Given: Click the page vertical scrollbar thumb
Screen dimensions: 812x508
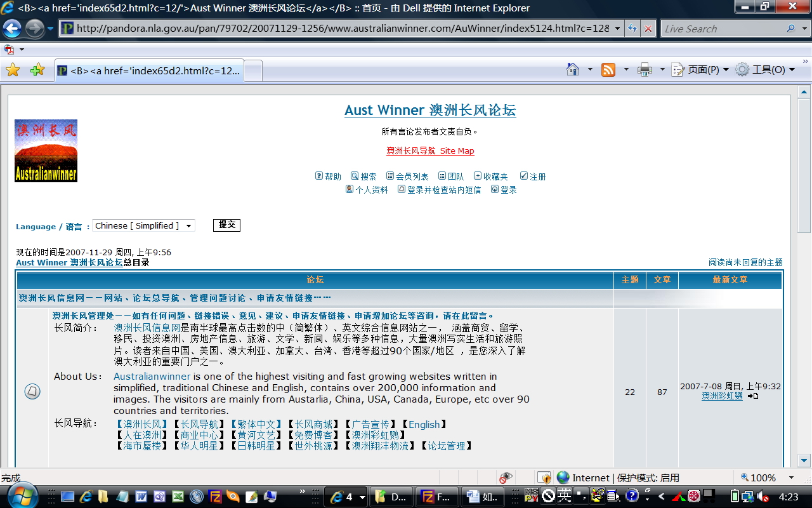Looking at the screenshot, I should (x=804, y=165).
